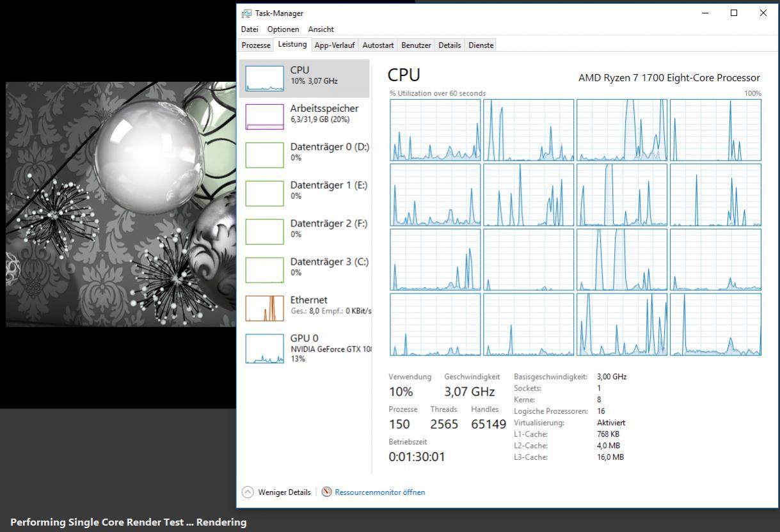780x532 pixels.
Task: Switch to the App-Verlauf tab
Action: click(x=335, y=45)
